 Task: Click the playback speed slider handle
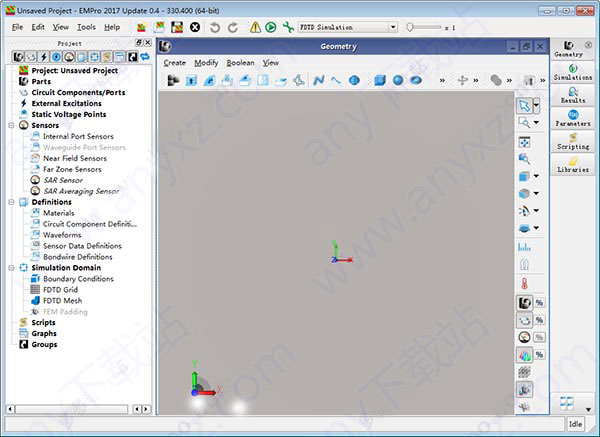(410, 27)
